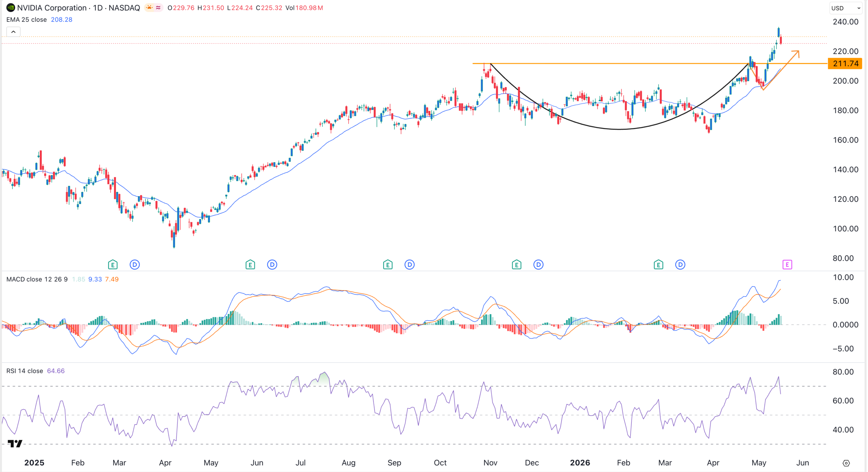Click the MACD histogram value 1.85
This screenshot has width=868, height=472.
coord(78,279)
